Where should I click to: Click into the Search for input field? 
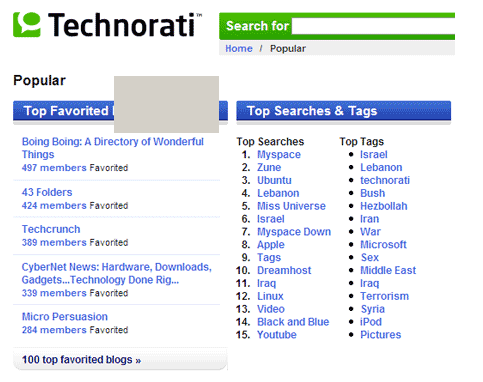[373, 26]
